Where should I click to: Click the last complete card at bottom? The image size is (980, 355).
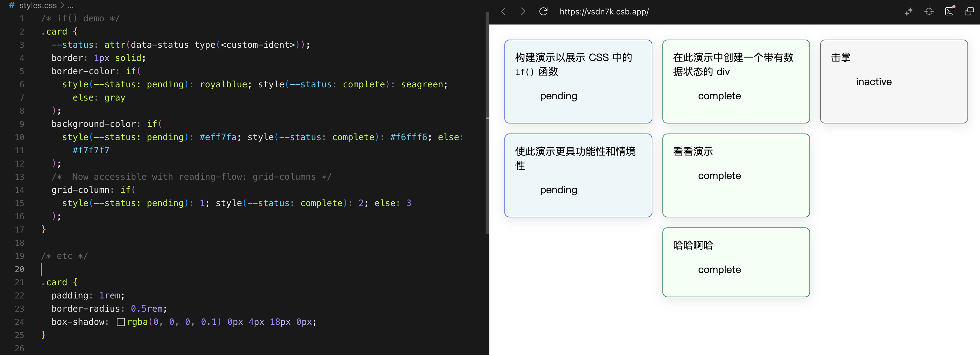point(736,262)
